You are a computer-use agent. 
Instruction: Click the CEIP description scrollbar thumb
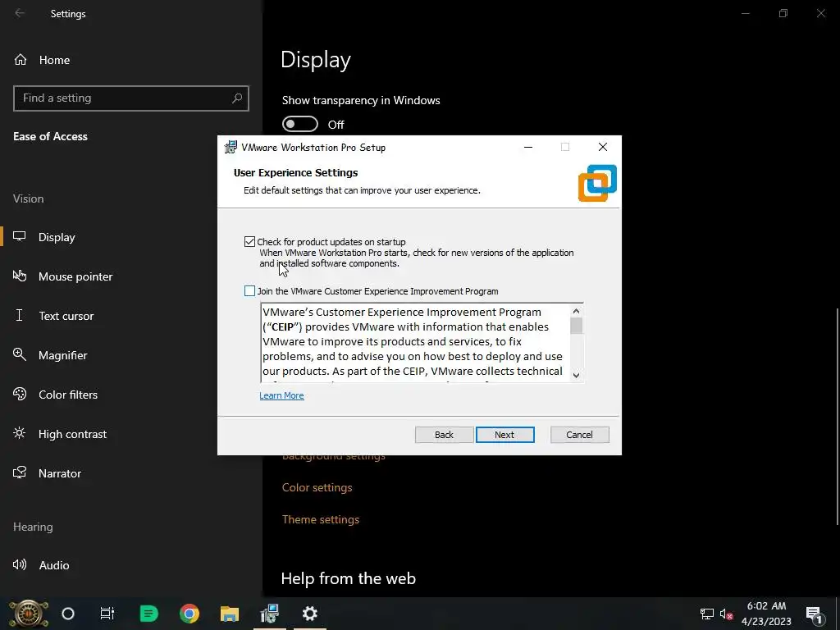coord(576,326)
